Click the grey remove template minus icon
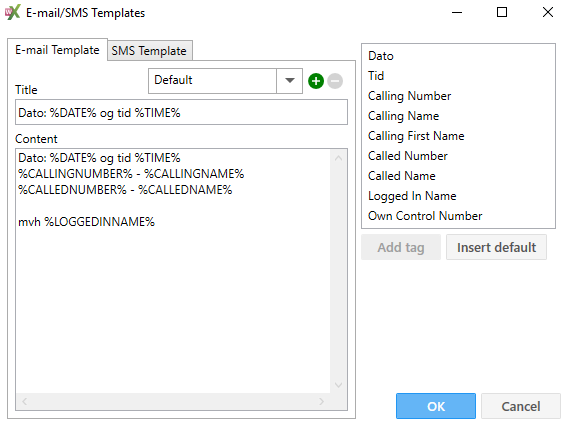The width and height of the screenshot is (570, 428). (x=335, y=81)
